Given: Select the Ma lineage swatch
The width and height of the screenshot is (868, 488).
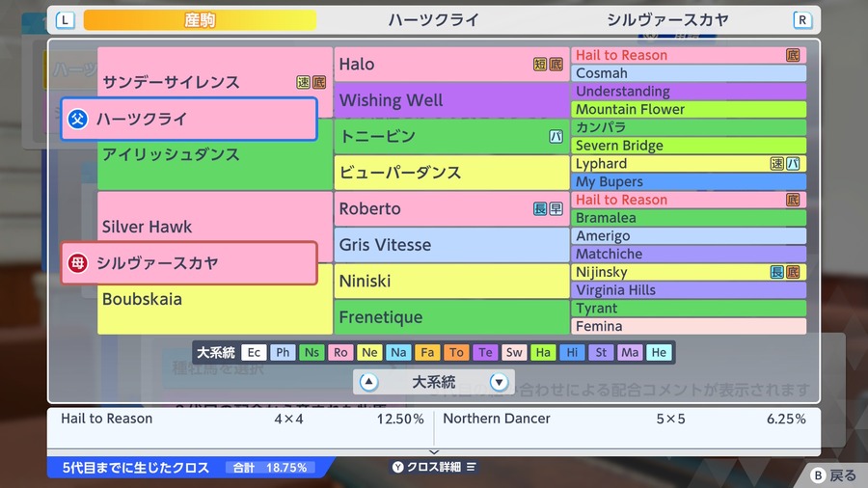Looking at the screenshot, I should coord(630,352).
